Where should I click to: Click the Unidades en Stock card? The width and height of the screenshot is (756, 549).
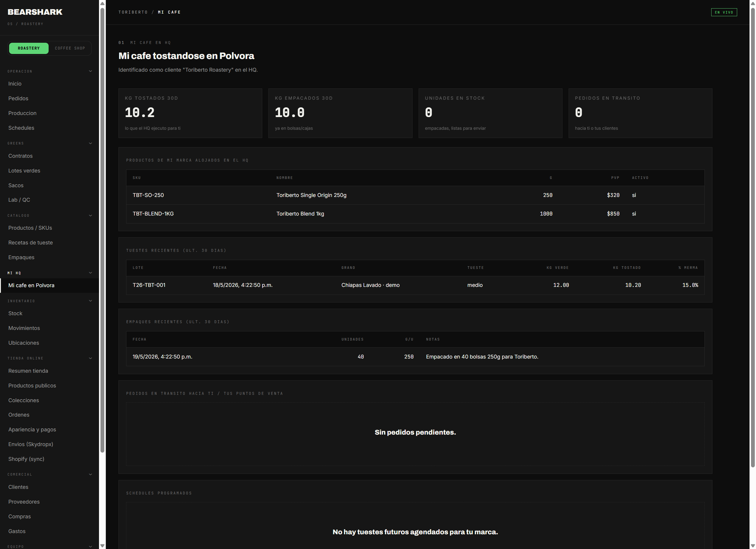(x=490, y=113)
